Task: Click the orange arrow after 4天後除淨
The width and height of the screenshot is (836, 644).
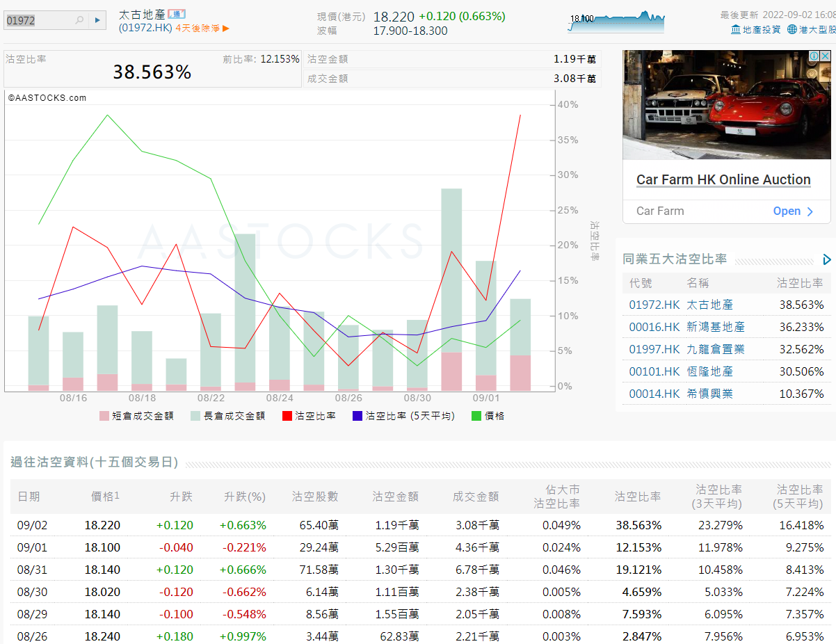Action: (x=225, y=29)
